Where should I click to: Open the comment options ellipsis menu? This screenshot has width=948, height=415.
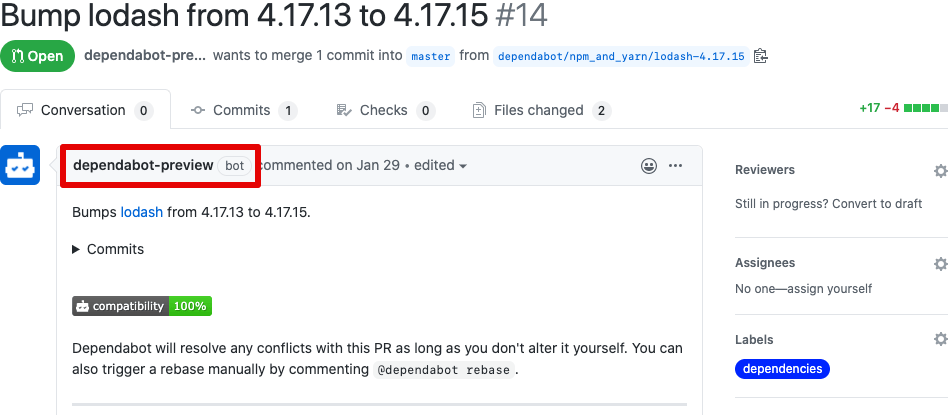[x=676, y=166]
